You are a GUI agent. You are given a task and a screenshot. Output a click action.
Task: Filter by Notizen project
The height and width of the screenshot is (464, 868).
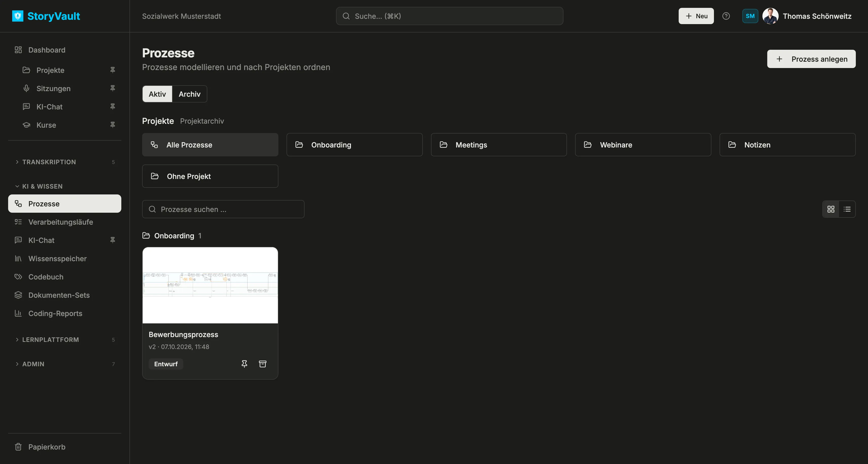pyautogui.click(x=788, y=145)
